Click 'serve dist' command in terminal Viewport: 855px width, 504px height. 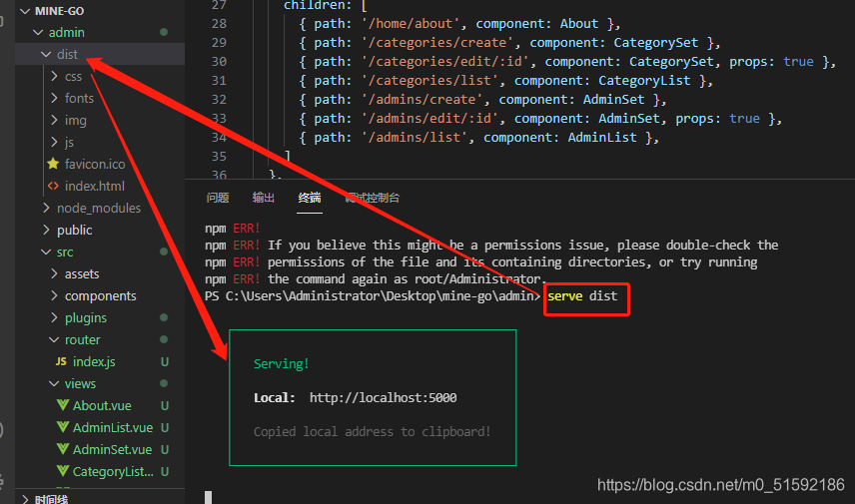(x=582, y=295)
